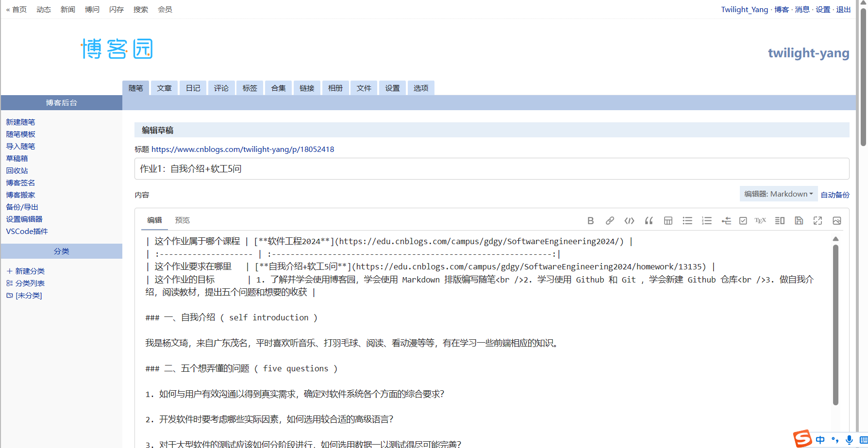Open the 草稿箱 drafts link
Screen dimensions: 868x448
pos(17,158)
